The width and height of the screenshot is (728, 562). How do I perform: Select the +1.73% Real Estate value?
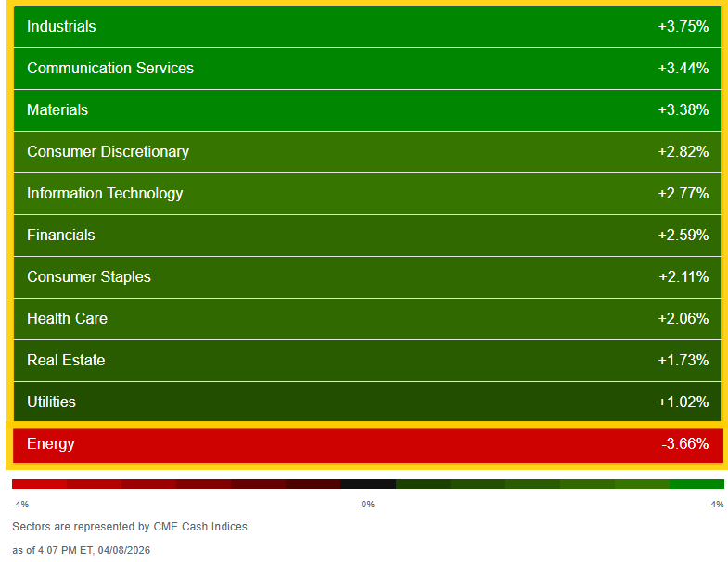[x=683, y=361]
